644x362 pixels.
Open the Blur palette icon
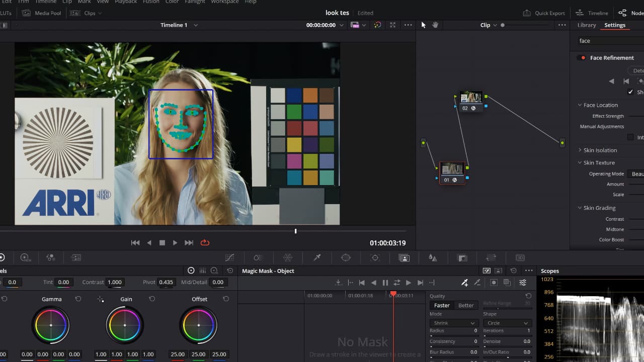point(433,257)
